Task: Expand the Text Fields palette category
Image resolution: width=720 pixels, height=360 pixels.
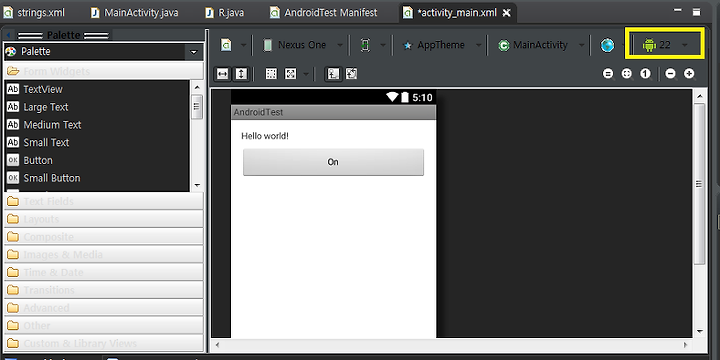Action: [104, 201]
